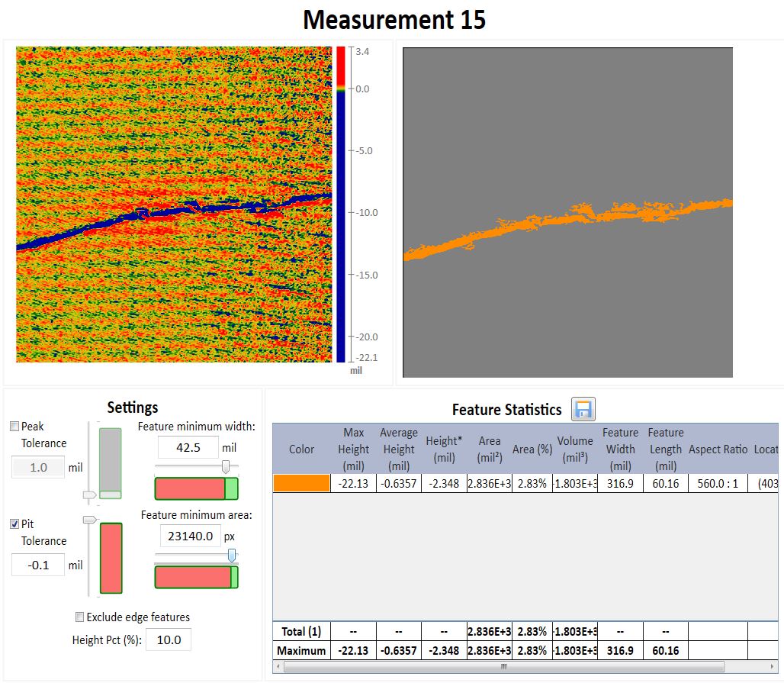Click the Max Height column header

tap(354, 449)
